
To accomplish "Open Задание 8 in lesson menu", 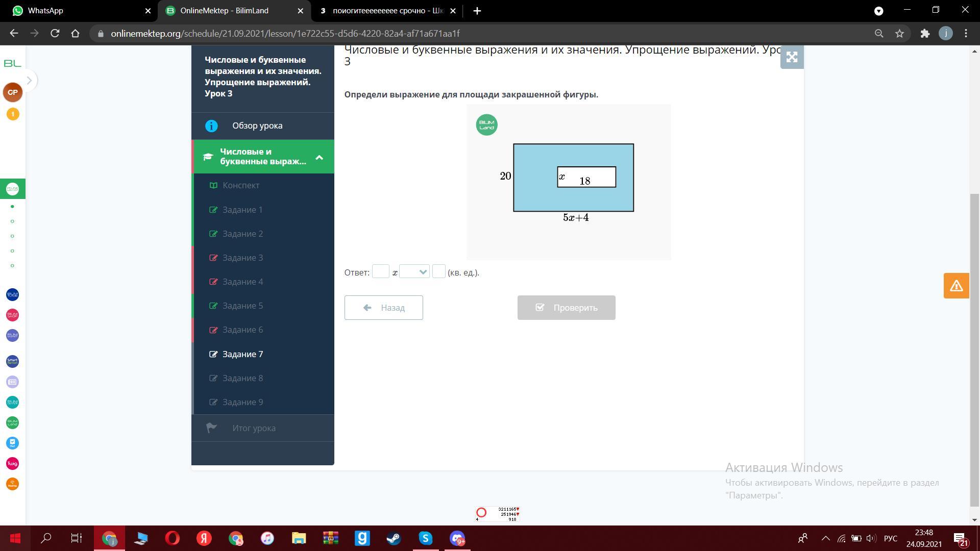I will pyautogui.click(x=242, y=378).
